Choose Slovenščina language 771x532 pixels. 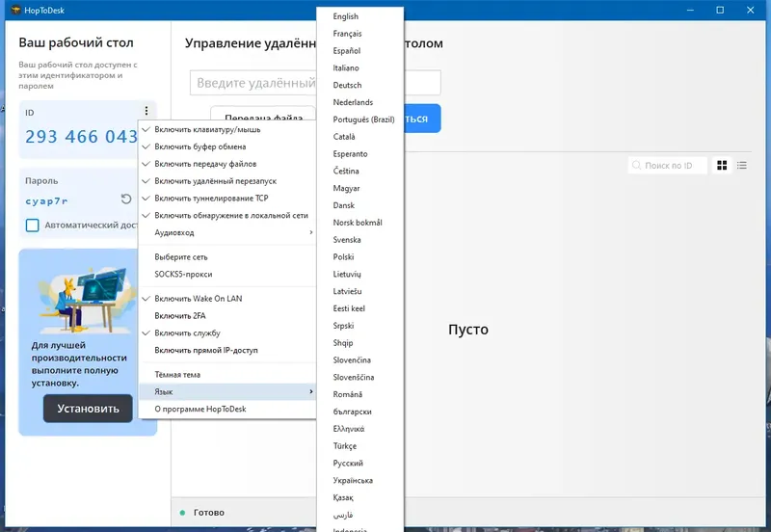(x=359, y=378)
